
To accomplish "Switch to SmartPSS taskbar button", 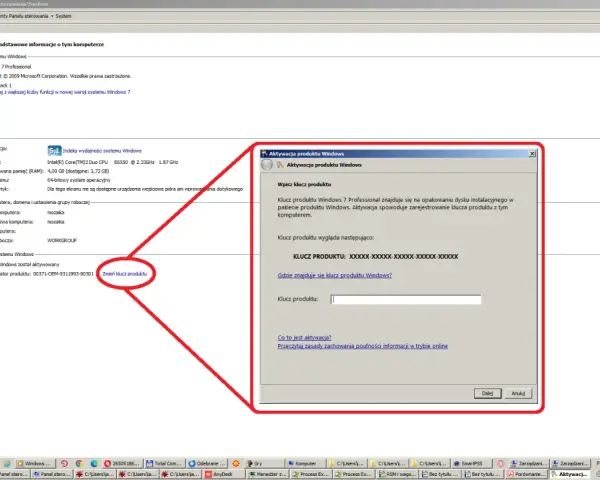I will pyautogui.click(x=471, y=464).
